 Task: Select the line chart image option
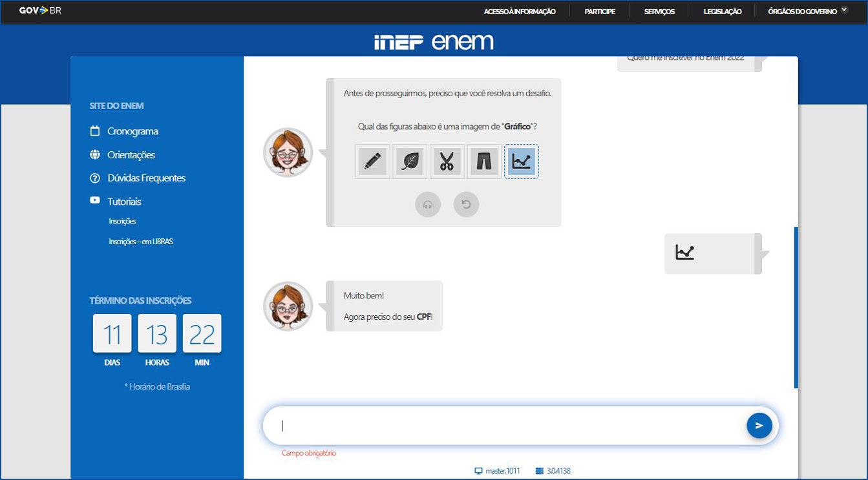pos(521,162)
